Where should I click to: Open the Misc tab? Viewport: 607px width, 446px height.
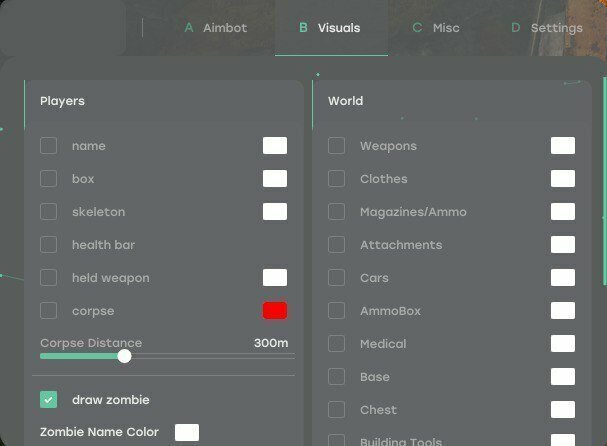(x=436, y=28)
